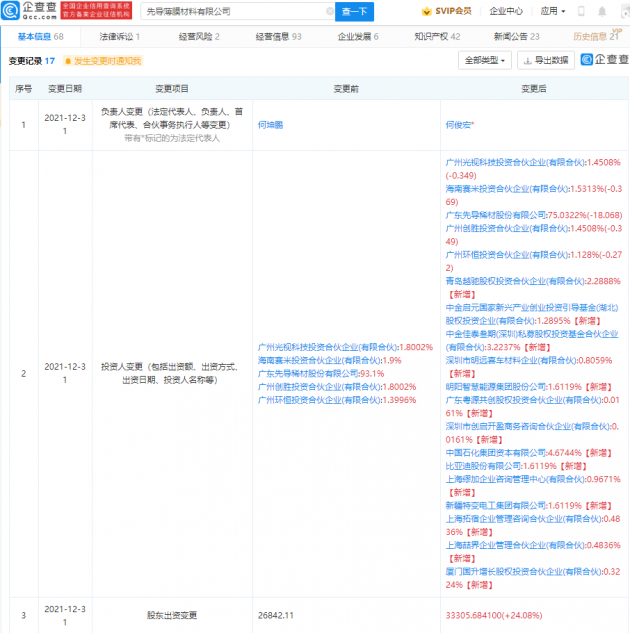Open the 应用 dropdown menu
The height and width of the screenshot is (633, 630).
[553, 11]
